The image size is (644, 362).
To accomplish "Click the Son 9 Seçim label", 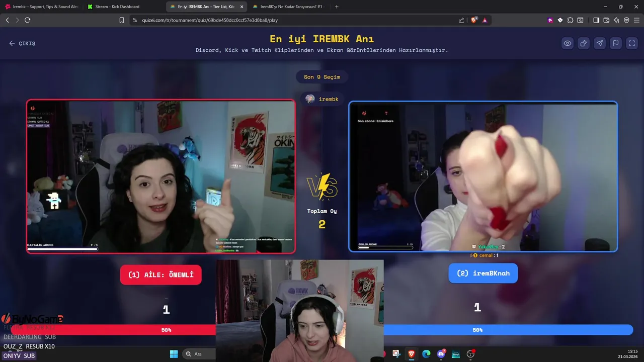I will tap(322, 77).
